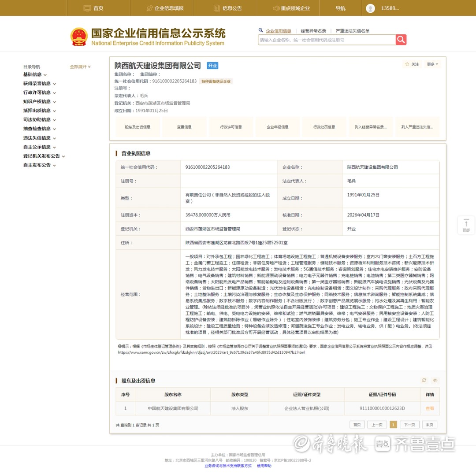Click registered capital 39478.000000万人民币
The height and width of the screenshot is (474, 476).
pos(208,215)
